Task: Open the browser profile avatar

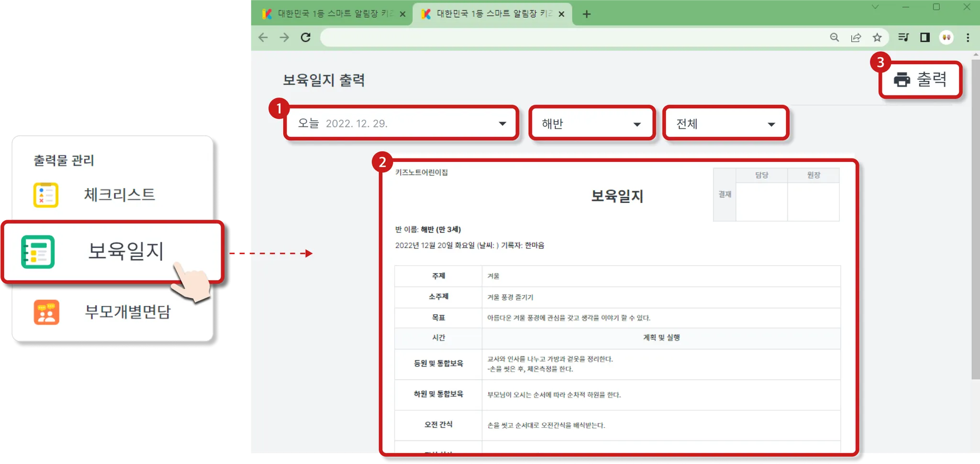Action: (x=947, y=37)
